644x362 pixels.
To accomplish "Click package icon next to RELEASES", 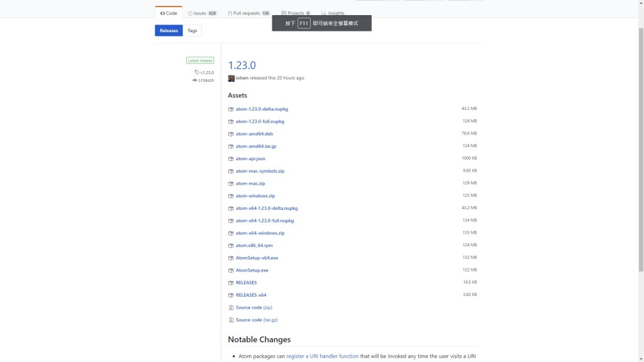I will coord(231,282).
